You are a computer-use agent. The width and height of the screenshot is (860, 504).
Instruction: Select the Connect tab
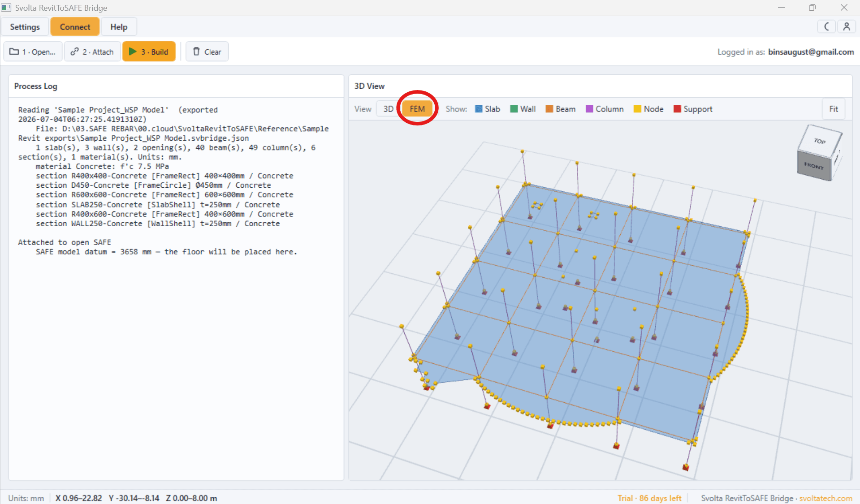[75, 27]
